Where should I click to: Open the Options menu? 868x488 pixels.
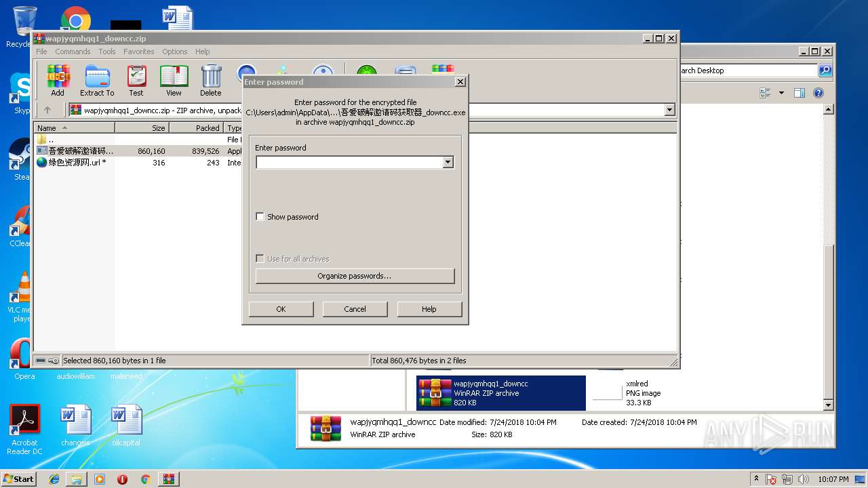(174, 52)
